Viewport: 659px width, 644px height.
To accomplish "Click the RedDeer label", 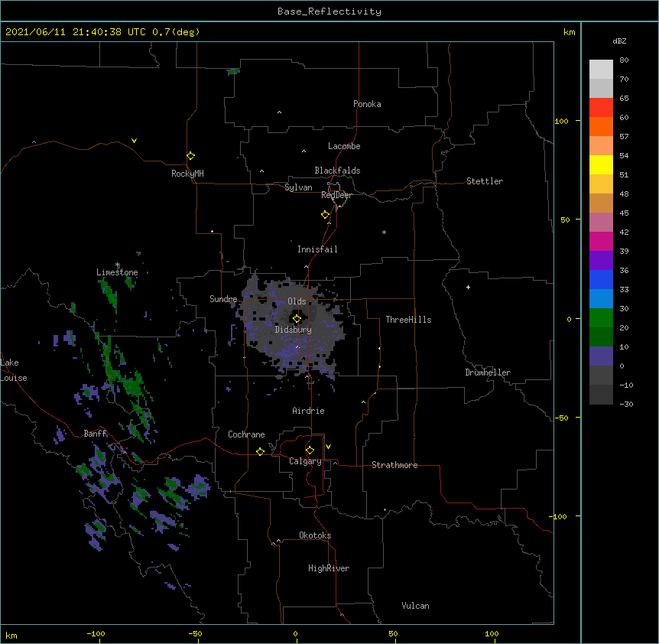I will (x=336, y=195).
